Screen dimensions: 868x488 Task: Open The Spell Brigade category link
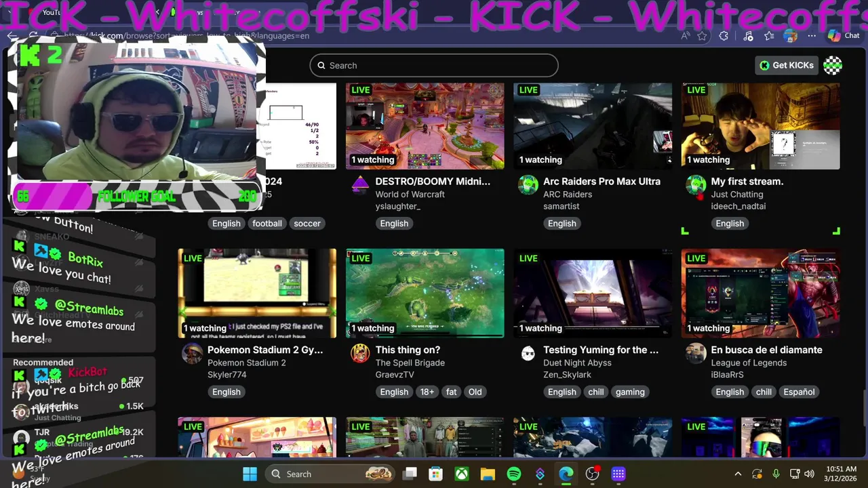410,363
